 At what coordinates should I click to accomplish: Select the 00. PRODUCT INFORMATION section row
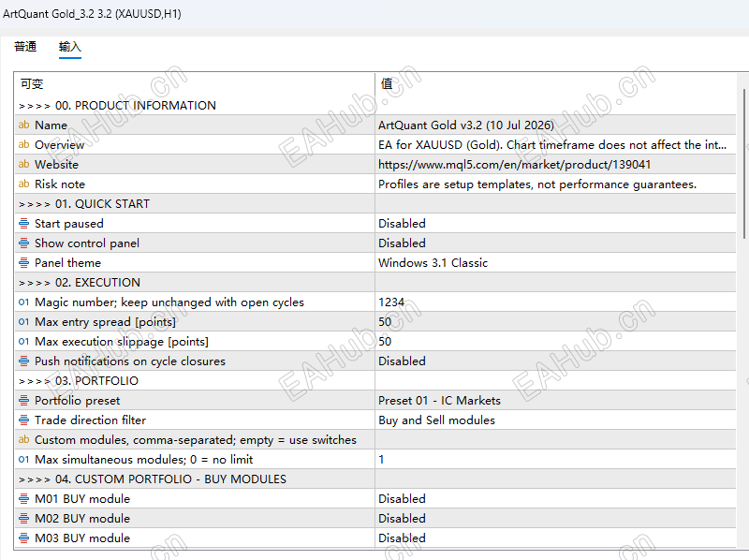(x=375, y=105)
